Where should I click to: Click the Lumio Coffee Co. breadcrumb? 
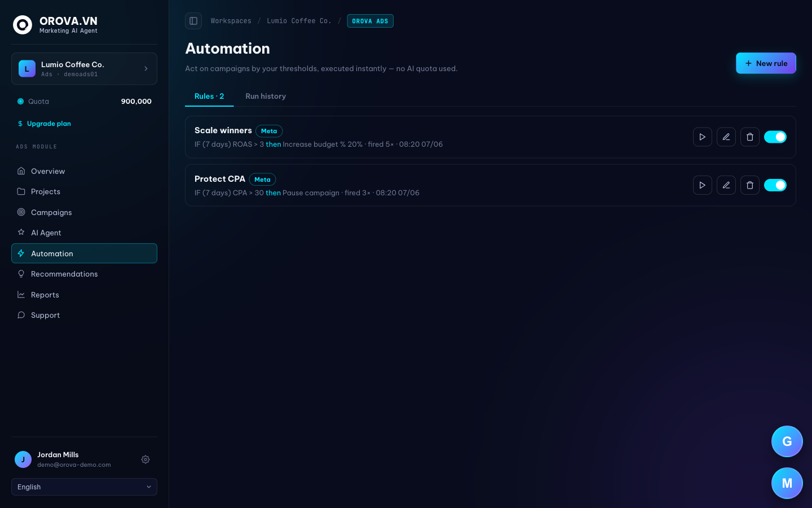[299, 21]
